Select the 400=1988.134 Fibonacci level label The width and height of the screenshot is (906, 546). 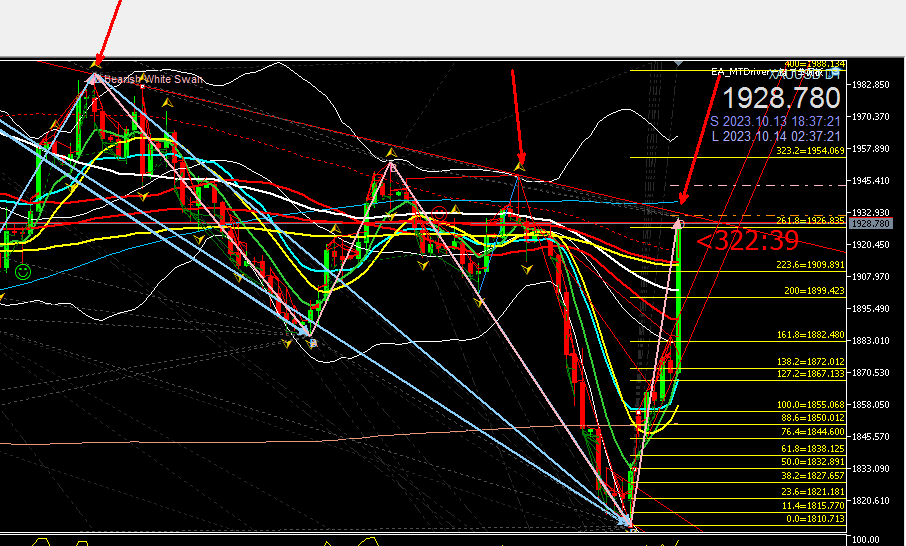(x=815, y=64)
